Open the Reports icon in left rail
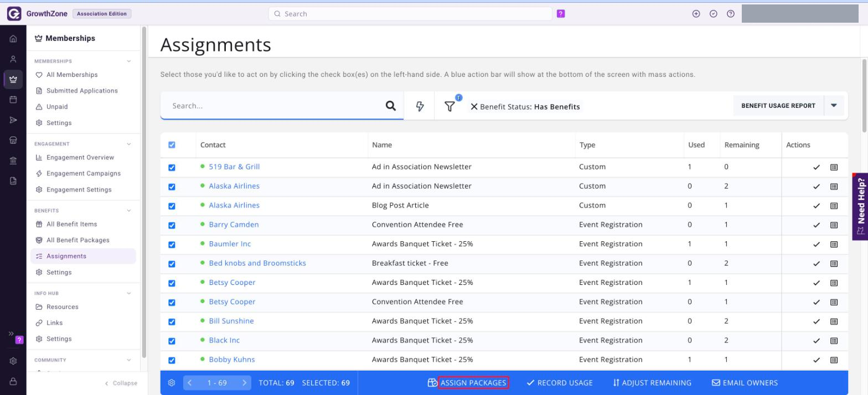 tap(13, 180)
